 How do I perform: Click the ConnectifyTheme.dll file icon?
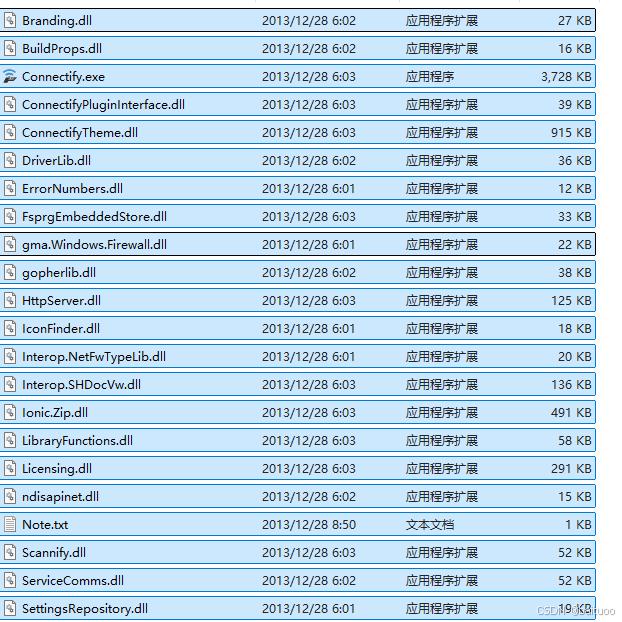click(10, 132)
